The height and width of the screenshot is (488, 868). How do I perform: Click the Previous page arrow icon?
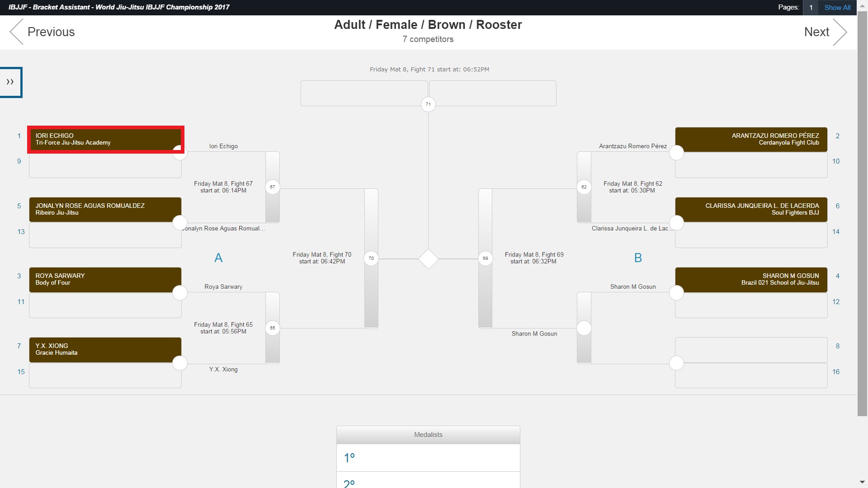coord(16,32)
